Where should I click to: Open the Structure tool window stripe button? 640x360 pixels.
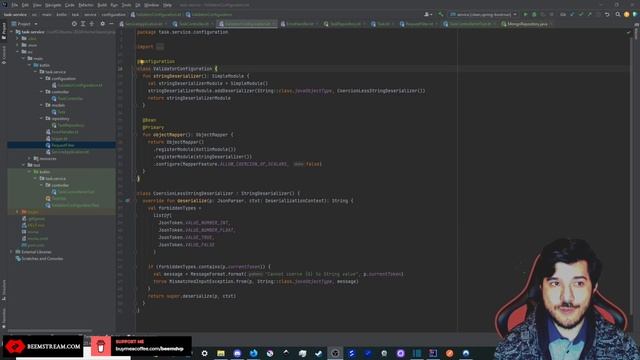pos(4,290)
